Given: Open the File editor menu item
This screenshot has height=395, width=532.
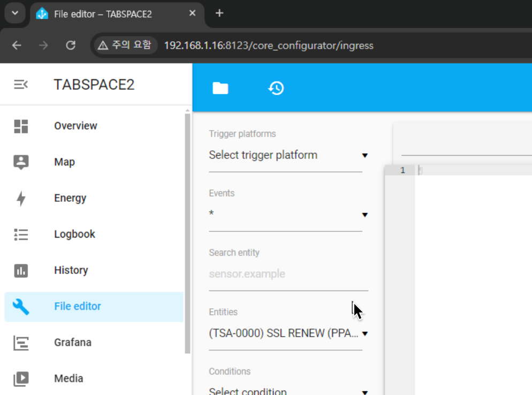Looking at the screenshot, I should coord(94,307).
